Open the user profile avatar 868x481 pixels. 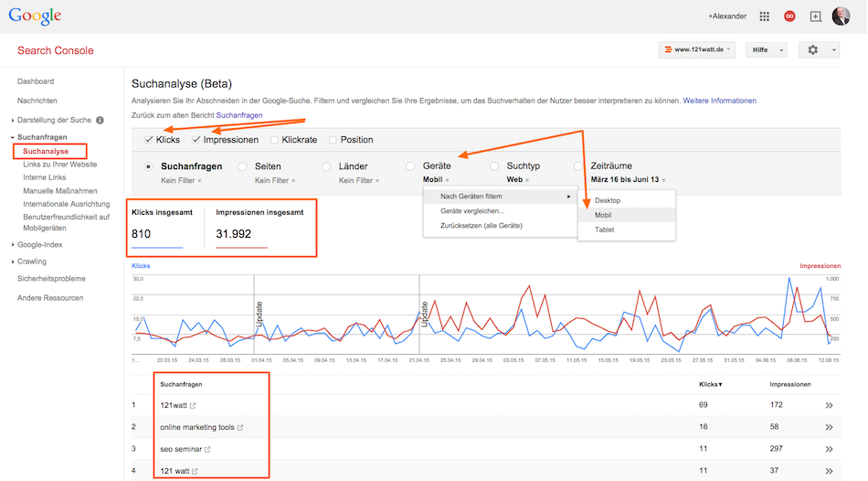841,16
